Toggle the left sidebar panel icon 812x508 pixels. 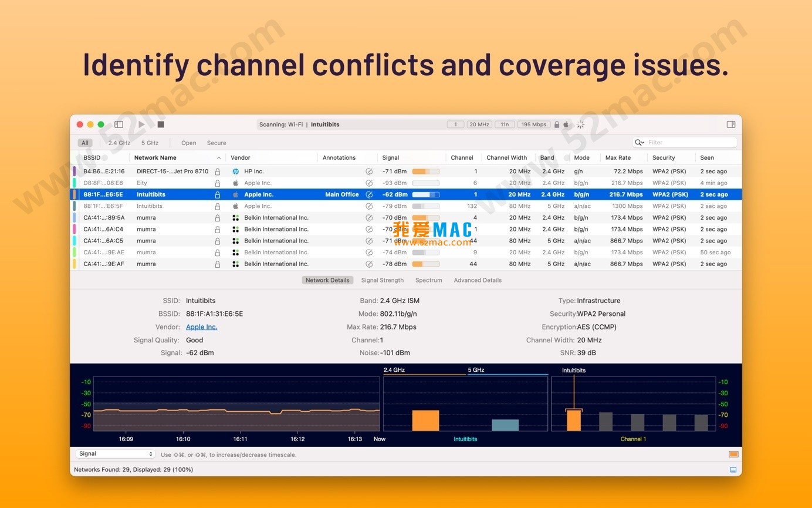(x=119, y=125)
